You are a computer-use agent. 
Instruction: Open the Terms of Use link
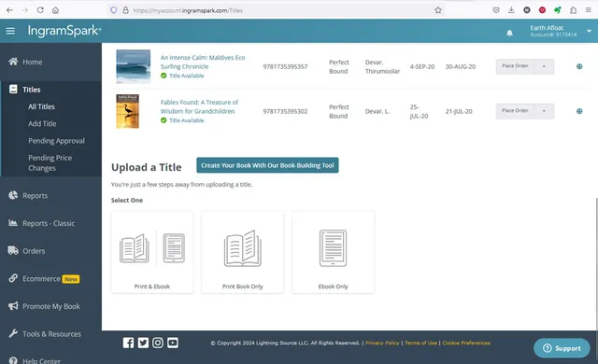point(420,343)
